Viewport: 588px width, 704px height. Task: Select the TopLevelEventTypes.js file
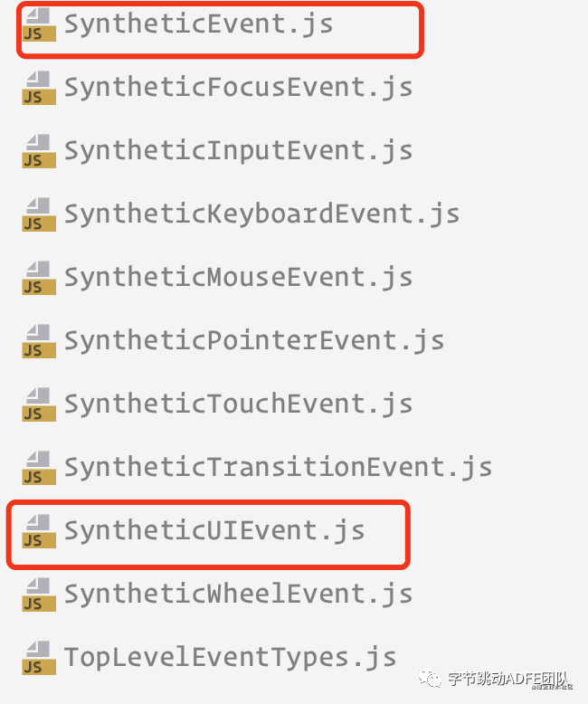pyautogui.click(x=231, y=658)
